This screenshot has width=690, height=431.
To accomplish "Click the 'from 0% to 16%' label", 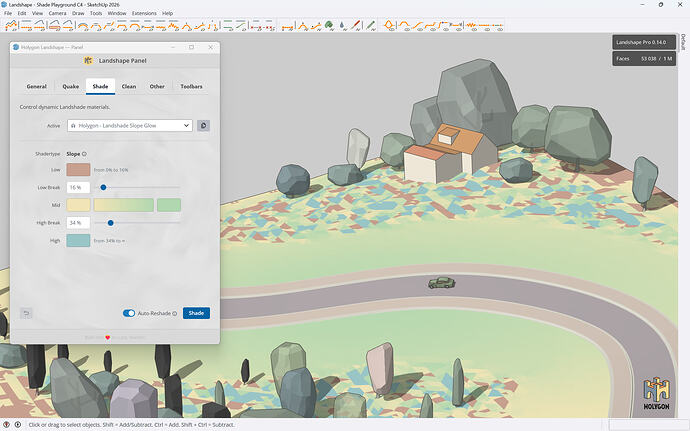I will (x=111, y=170).
